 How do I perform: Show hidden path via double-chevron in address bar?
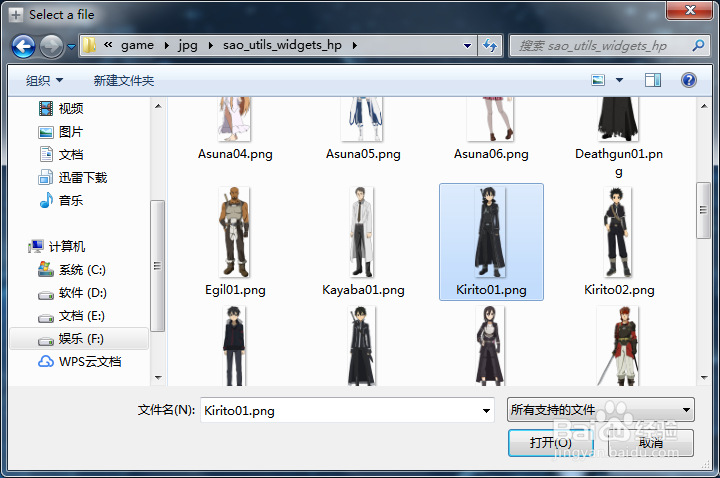pyautogui.click(x=108, y=45)
